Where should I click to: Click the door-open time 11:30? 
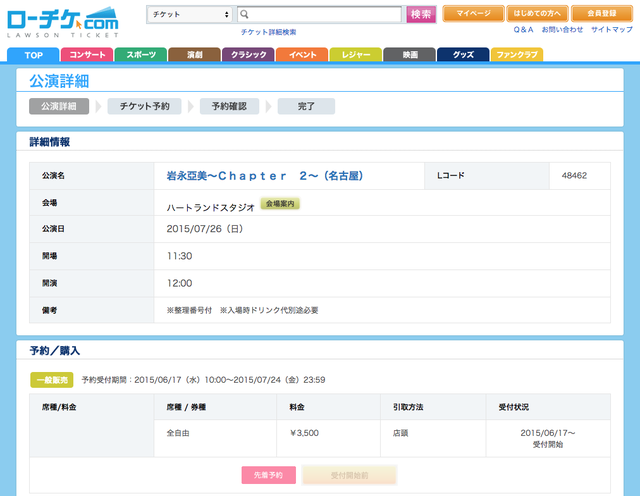coord(179,256)
